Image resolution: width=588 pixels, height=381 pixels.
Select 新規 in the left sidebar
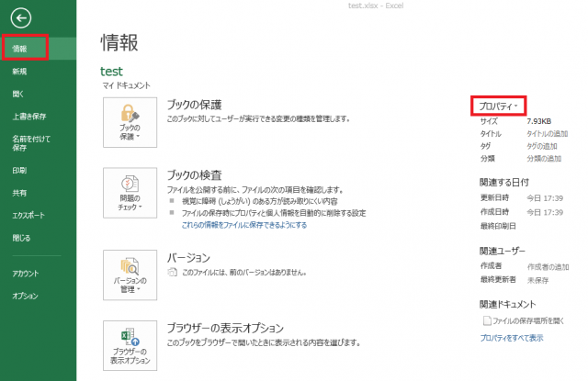coord(20,70)
